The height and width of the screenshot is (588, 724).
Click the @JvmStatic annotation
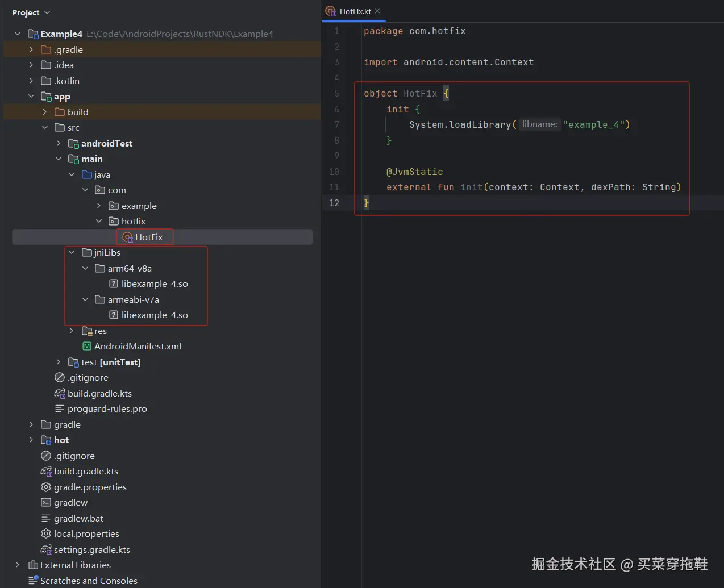(x=415, y=172)
